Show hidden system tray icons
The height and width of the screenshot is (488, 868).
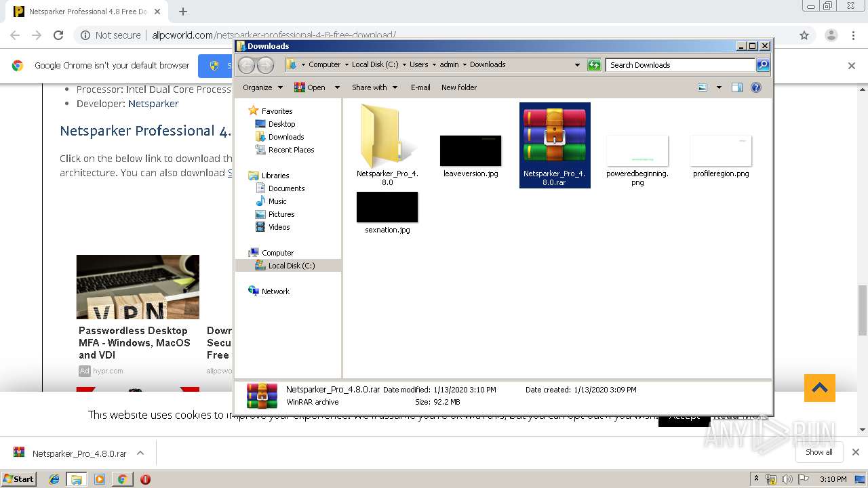pos(756,479)
